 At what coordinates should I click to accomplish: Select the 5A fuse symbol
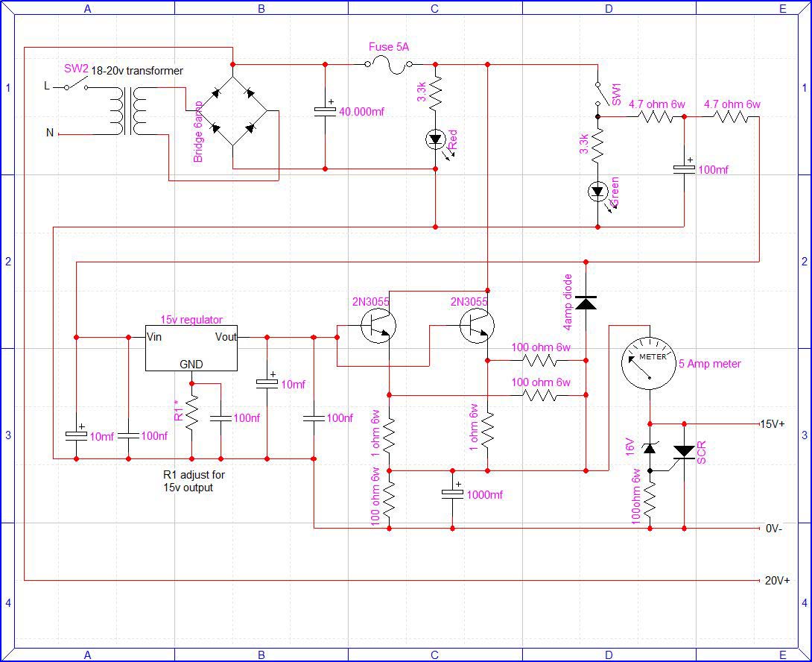pyautogui.click(x=389, y=65)
